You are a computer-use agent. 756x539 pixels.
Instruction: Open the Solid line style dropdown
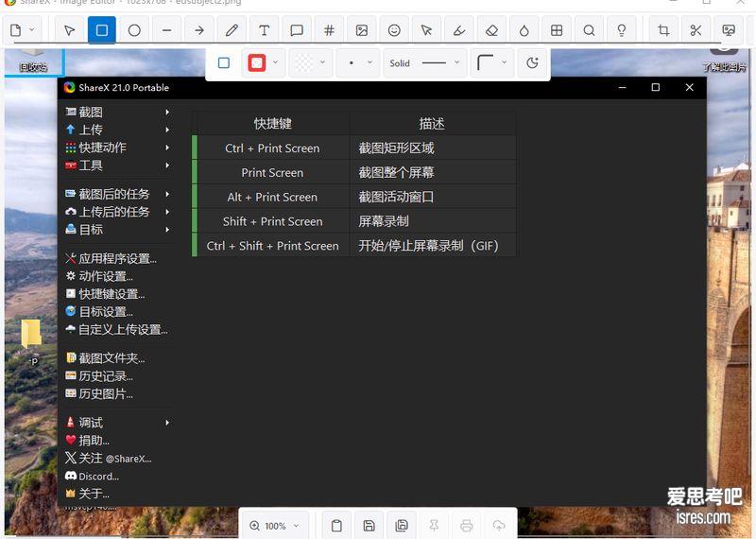click(x=424, y=62)
